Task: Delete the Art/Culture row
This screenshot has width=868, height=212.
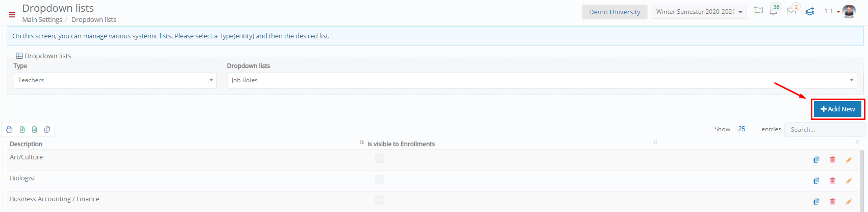Action: 832,160
